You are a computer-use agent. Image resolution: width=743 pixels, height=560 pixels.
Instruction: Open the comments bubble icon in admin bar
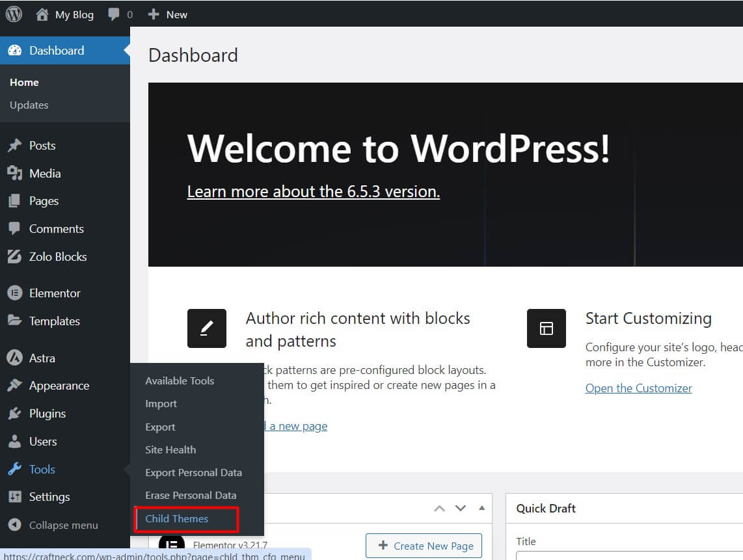pyautogui.click(x=114, y=14)
